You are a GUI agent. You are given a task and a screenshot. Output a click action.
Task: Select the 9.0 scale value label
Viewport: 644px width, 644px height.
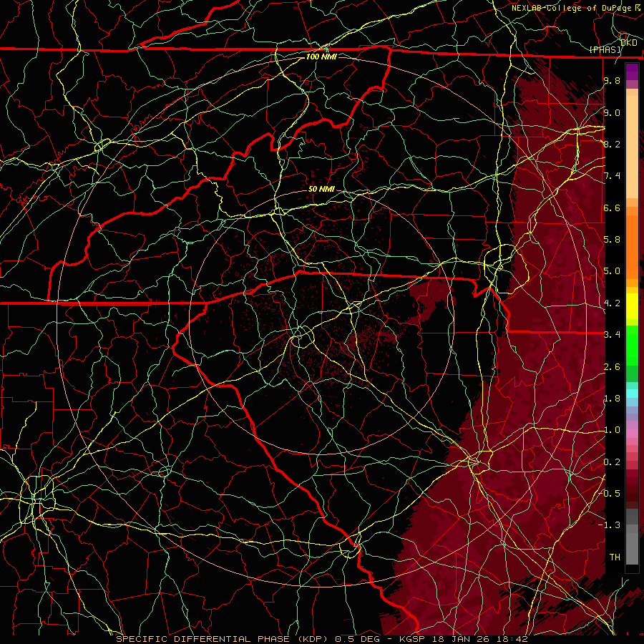tap(612, 112)
